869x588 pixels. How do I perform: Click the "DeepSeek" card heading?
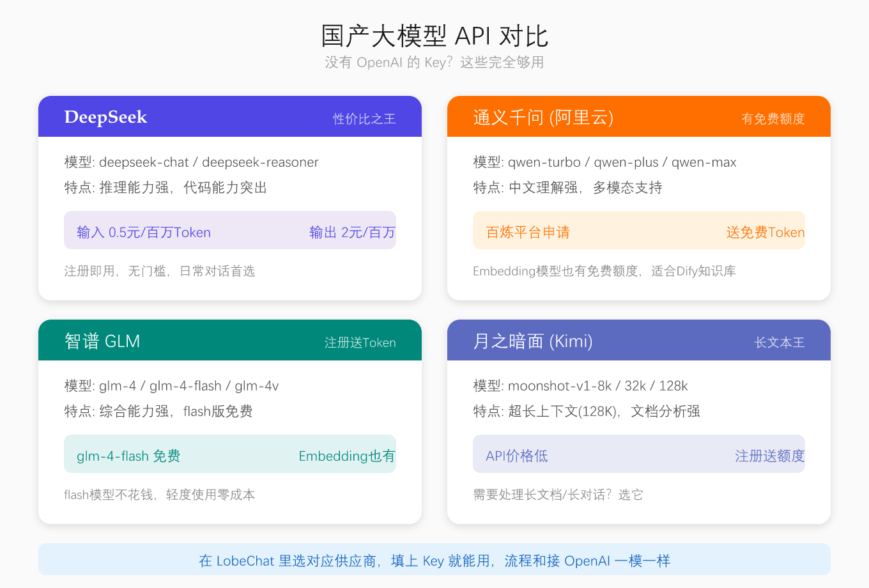point(105,117)
